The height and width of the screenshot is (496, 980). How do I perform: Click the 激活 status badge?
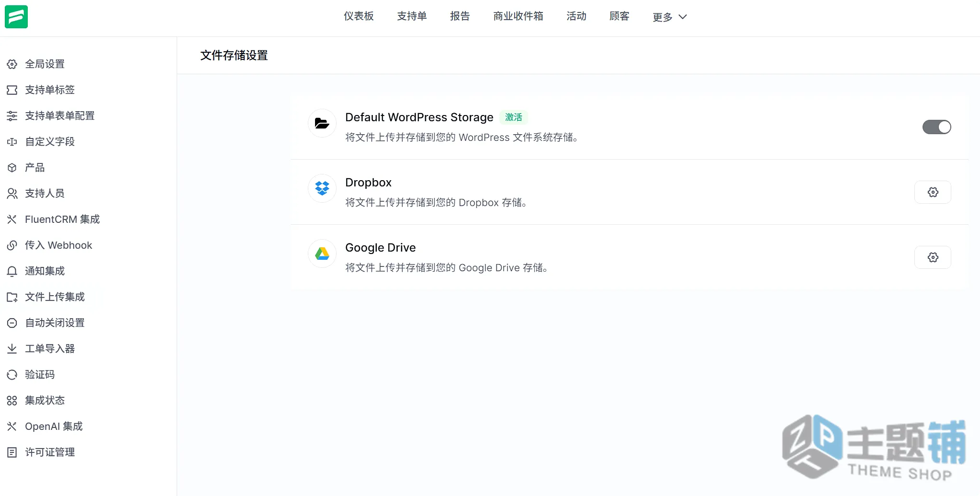[514, 117]
